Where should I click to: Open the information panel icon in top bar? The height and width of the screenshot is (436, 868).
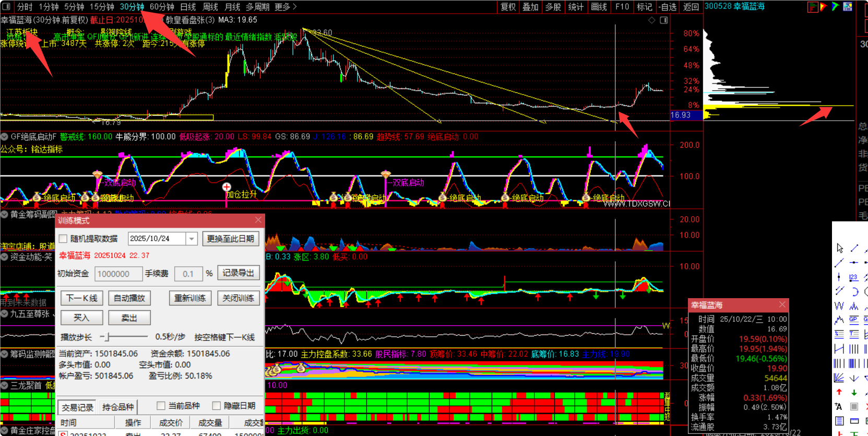pos(848,7)
